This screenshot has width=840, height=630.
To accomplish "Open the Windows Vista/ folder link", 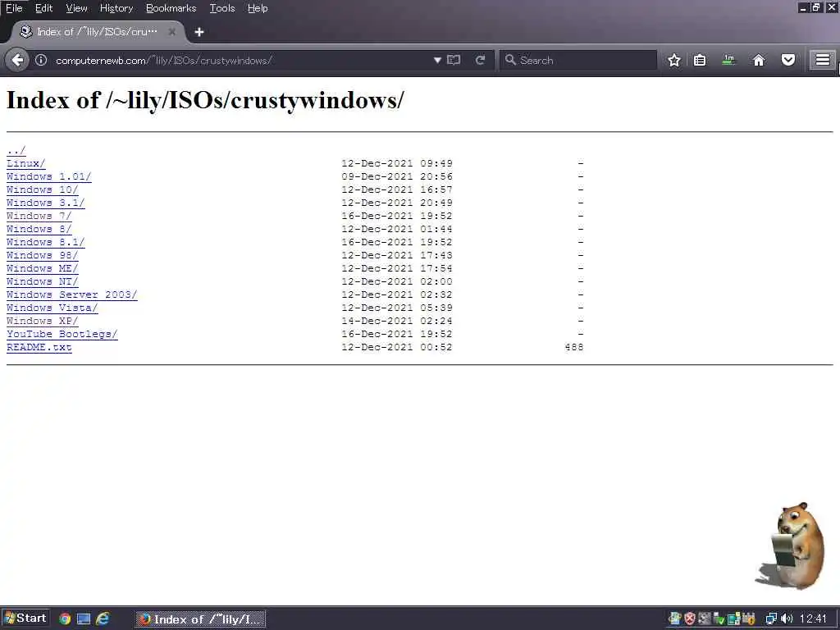I will 52,308.
